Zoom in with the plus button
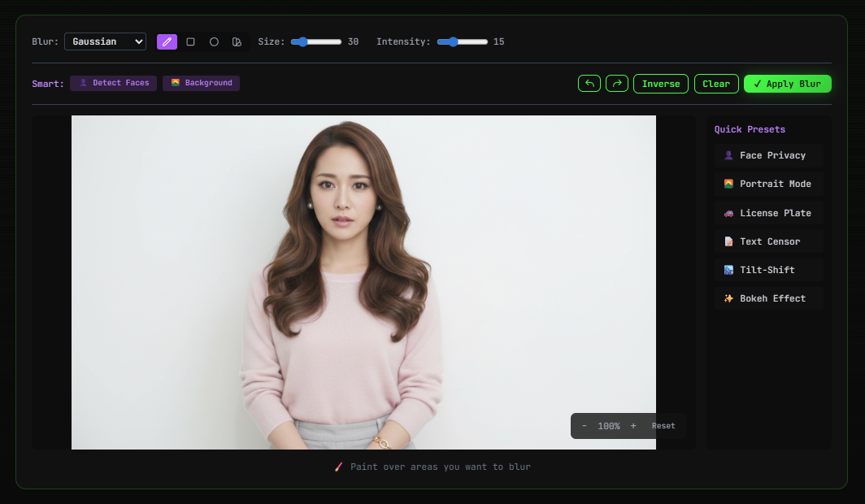The width and height of the screenshot is (865, 504). 633,425
